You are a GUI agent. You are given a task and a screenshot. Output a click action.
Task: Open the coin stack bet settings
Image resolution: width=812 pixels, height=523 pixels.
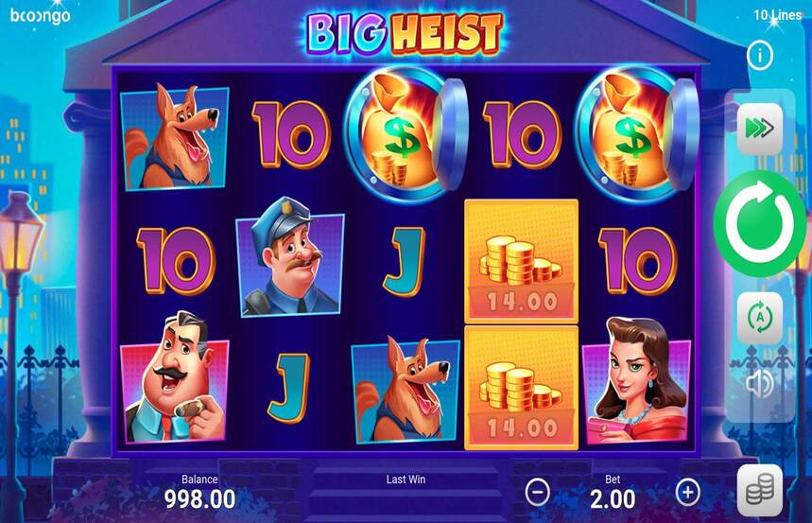[x=760, y=491]
